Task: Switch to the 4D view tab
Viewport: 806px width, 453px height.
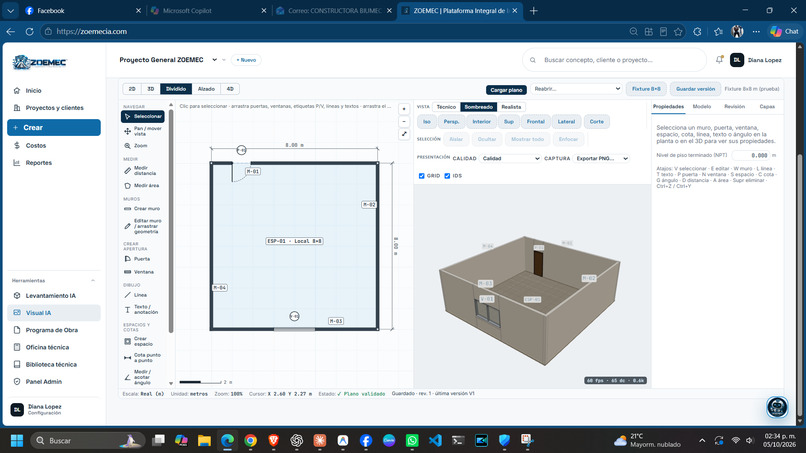Action: 230,89
